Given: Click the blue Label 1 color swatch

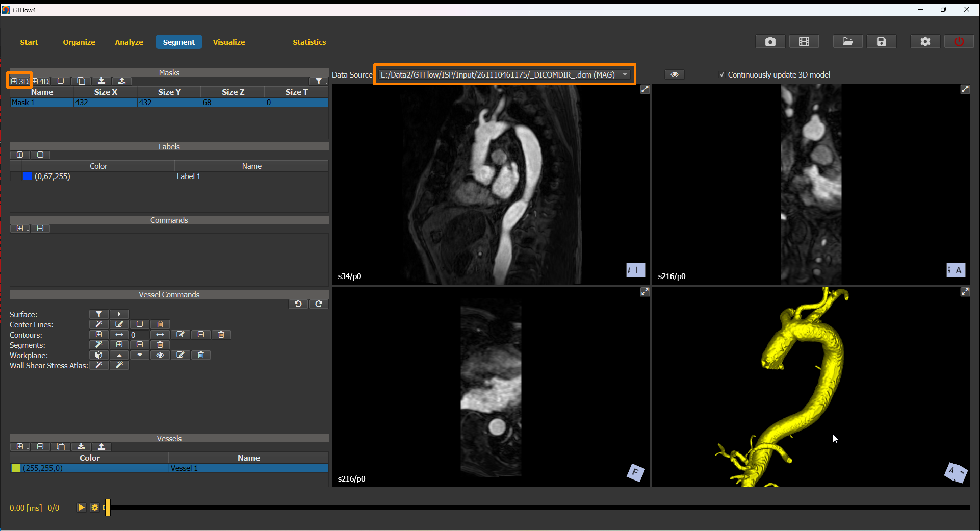Looking at the screenshot, I should (28, 176).
